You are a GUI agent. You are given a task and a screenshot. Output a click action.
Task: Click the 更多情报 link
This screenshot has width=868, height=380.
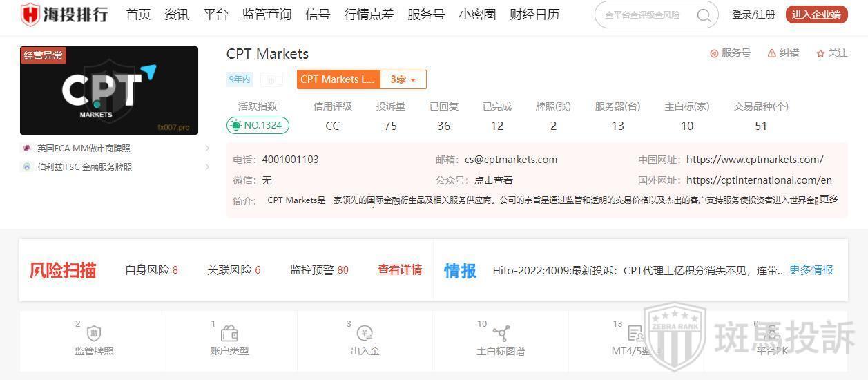click(811, 270)
